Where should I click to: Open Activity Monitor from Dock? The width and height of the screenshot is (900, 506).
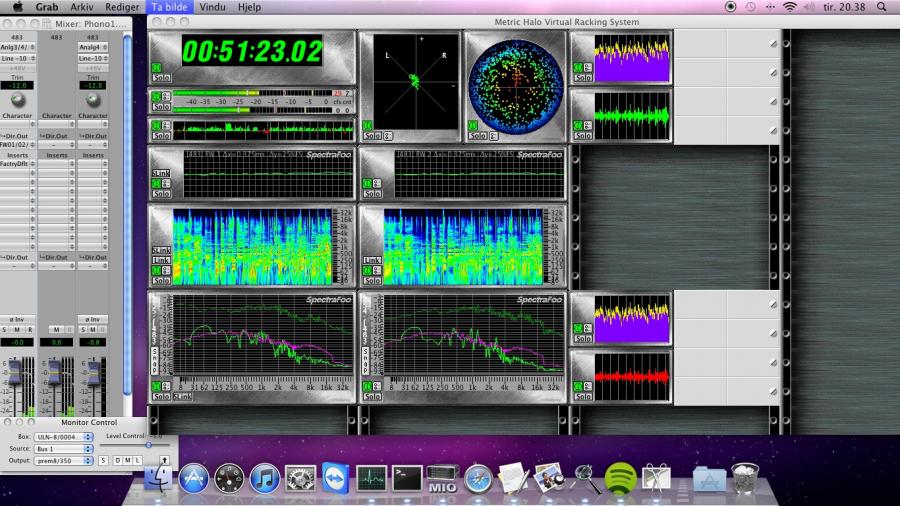tap(371, 478)
